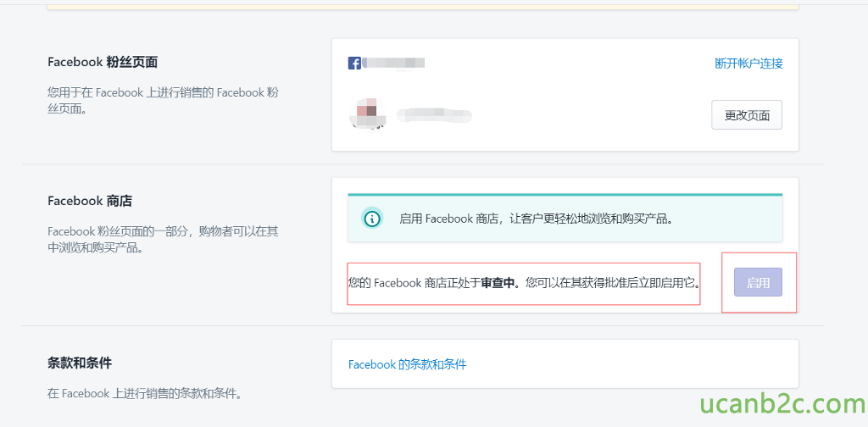Click description 您用于在 Facebook 上进行销售的 Facebook 粉丝页面

(x=164, y=101)
